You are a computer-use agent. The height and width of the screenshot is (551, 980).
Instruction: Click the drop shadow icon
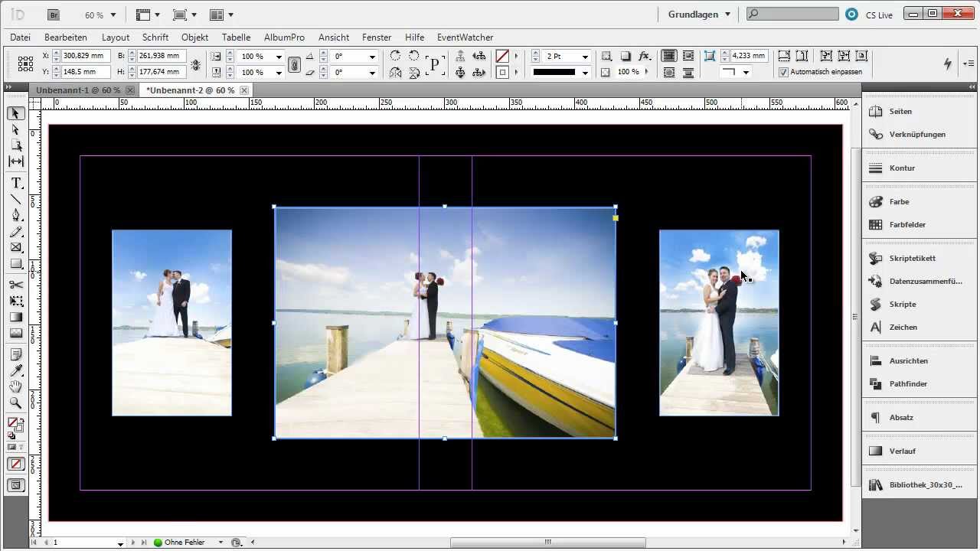pyautogui.click(x=626, y=56)
